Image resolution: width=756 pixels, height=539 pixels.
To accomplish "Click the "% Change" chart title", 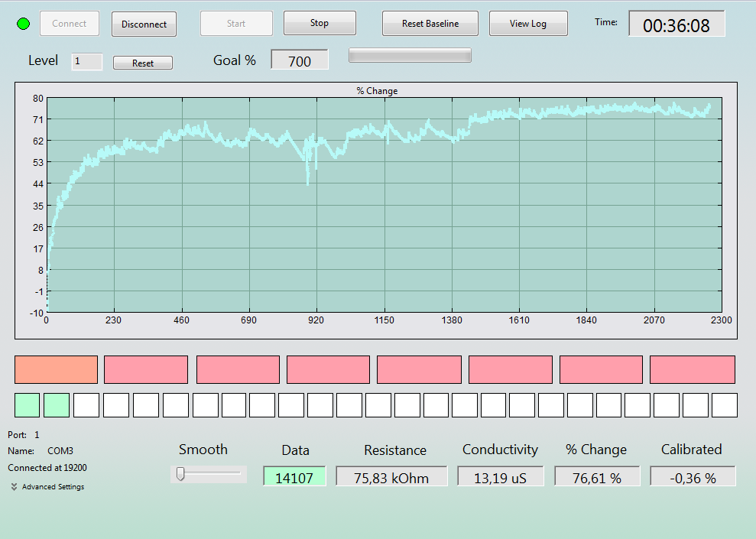I will coord(377,91).
